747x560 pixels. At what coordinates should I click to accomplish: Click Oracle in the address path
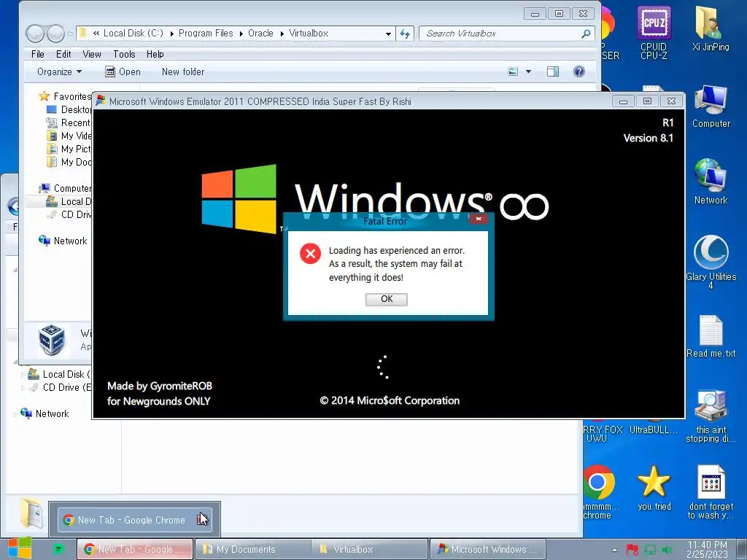click(x=260, y=34)
